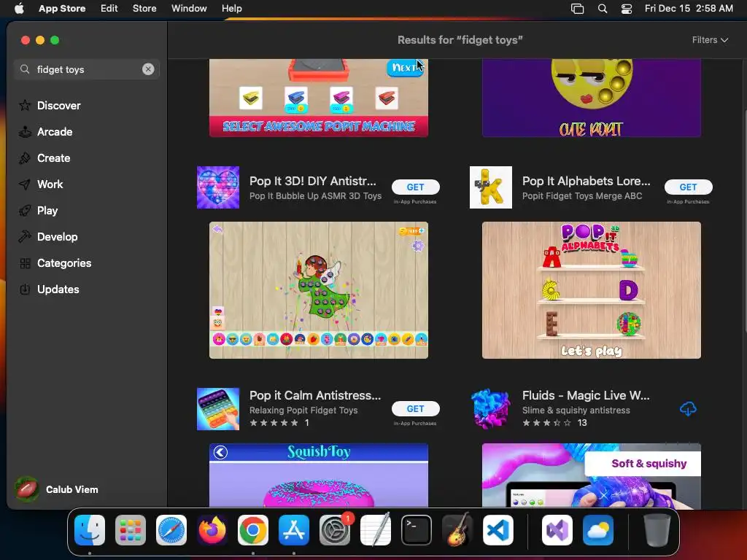Open the Window menu
This screenshot has width=747, height=560.
pyautogui.click(x=189, y=8)
